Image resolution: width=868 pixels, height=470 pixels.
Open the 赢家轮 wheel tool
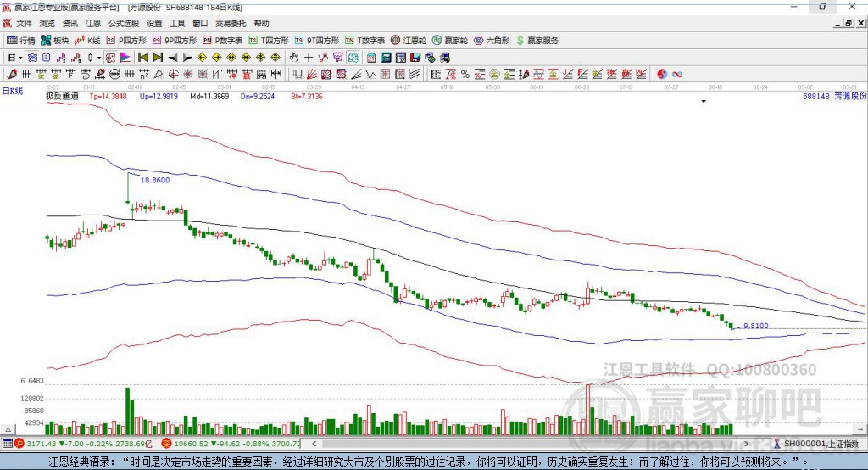click(x=450, y=41)
